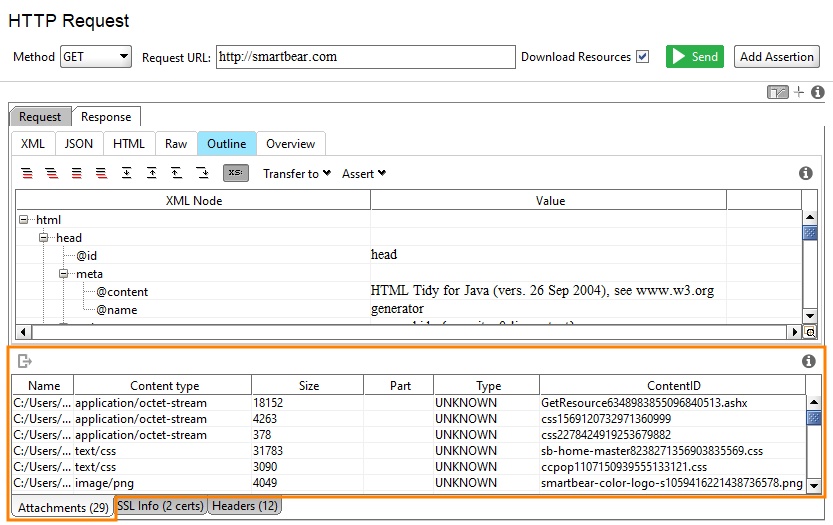Image resolution: width=833 pixels, height=525 pixels.
Task: Click the outline horizontal scroll-left arrow
Action: pyautogui.click(x=23, y=332)
